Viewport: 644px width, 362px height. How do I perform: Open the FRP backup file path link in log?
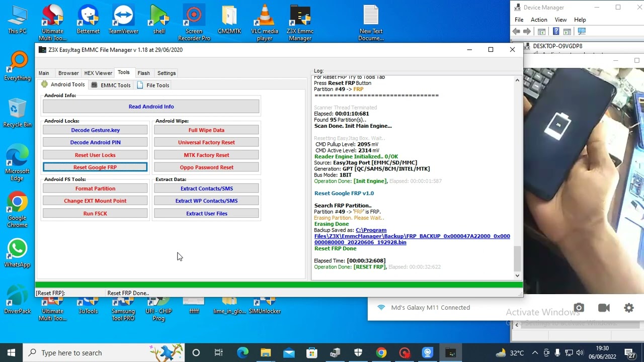pyautogui.click(x=412, y=236)
